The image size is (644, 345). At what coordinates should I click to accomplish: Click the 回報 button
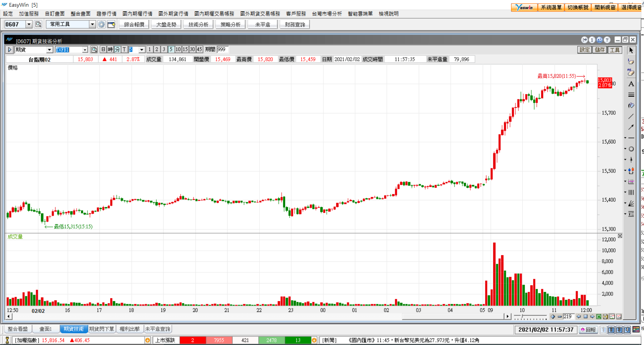588,330
